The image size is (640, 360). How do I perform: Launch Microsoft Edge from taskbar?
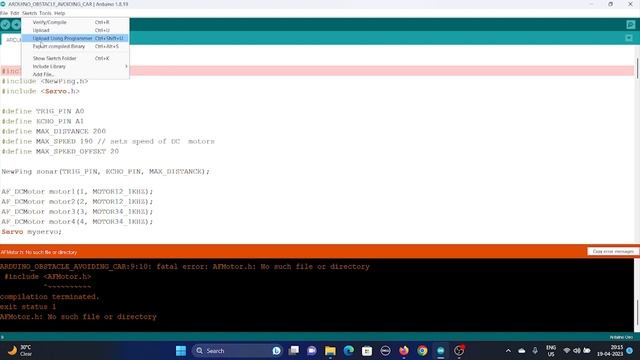349,351
